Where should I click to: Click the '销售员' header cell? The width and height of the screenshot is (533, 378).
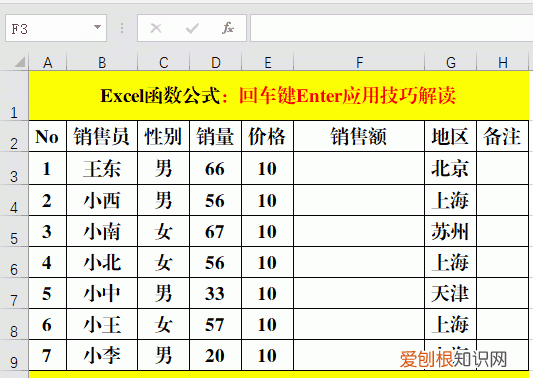102,136
